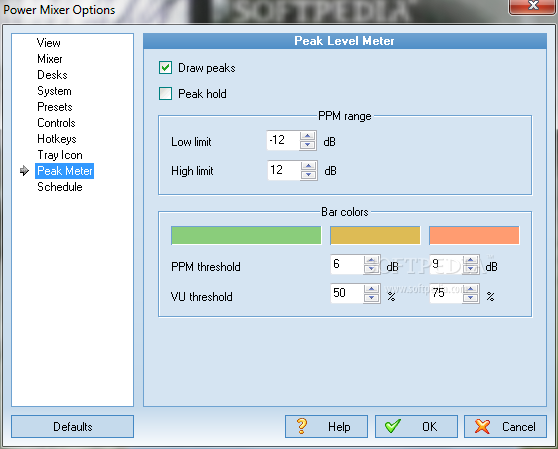This screenshot has height=449, width=558.
Task: Click the PPM threshold field showing 9
Action: point(446,264)
